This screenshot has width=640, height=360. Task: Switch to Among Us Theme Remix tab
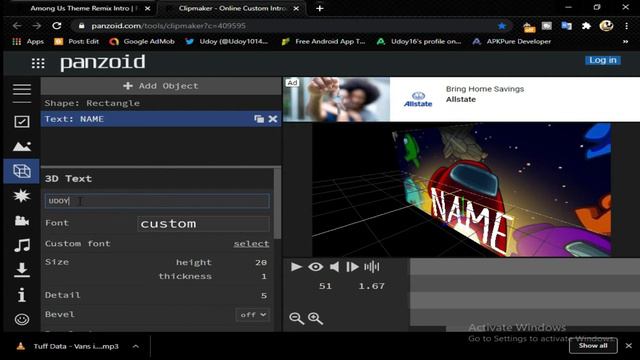point(84,8)
